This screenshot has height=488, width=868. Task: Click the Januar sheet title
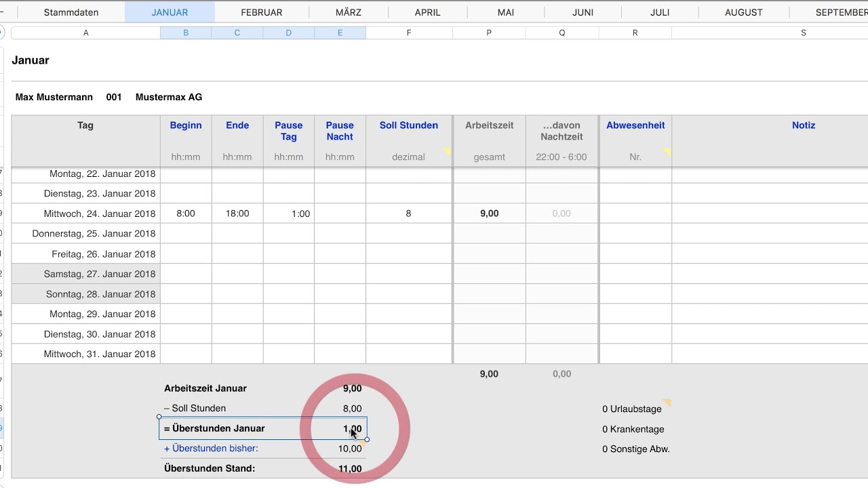pos(31,60)
